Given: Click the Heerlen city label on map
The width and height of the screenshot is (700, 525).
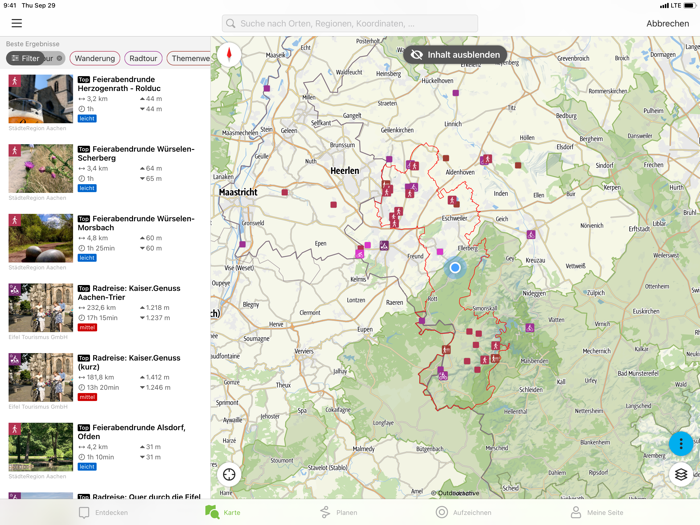Looking at the screenshot, I should point(345,171).
